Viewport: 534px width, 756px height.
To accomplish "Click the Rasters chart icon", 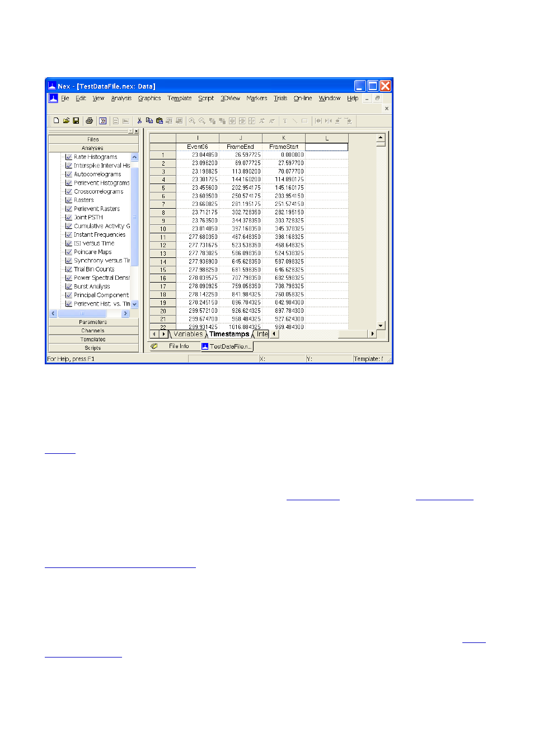I will tap(68, 200).
